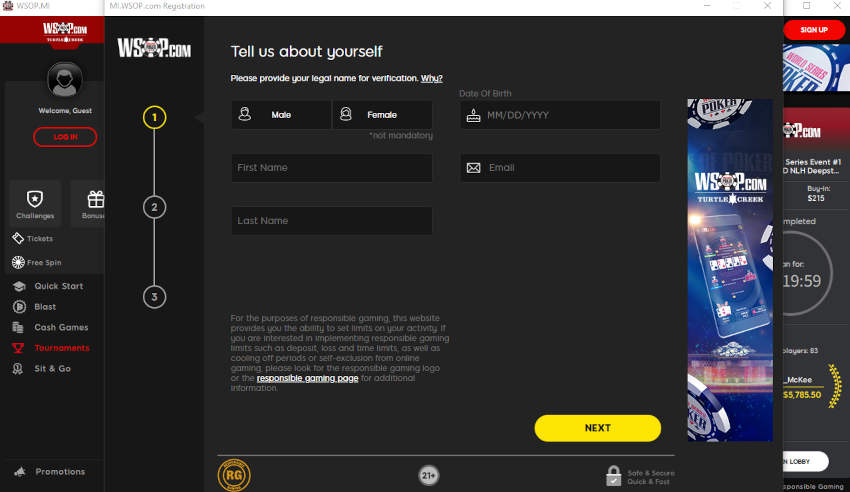This screenshot has height=492, width=850.
Task: Open the responsible gaming page link
Action: (307, 378)
